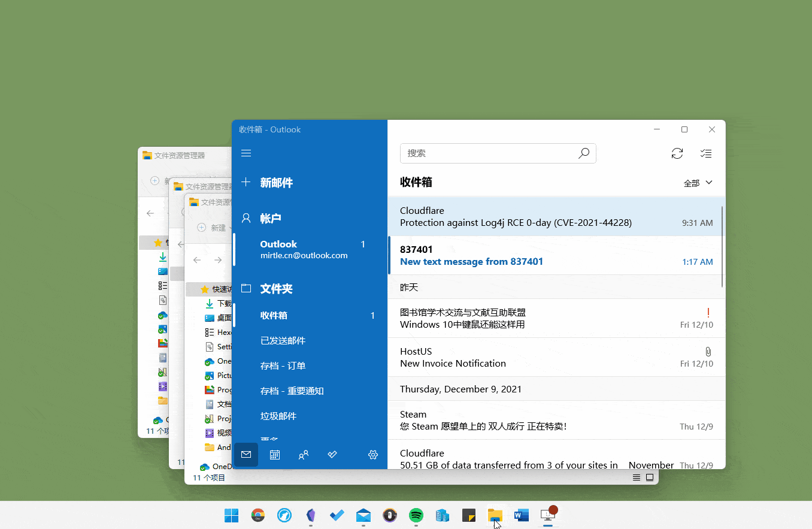Click the 文件夹 folder icon
The height and width of the screenshot is (529, 812).
246,288
